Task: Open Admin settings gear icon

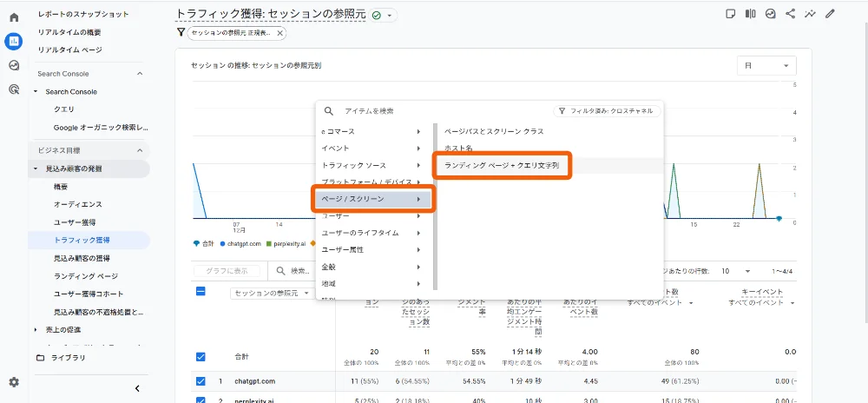Action: point(14,382)
